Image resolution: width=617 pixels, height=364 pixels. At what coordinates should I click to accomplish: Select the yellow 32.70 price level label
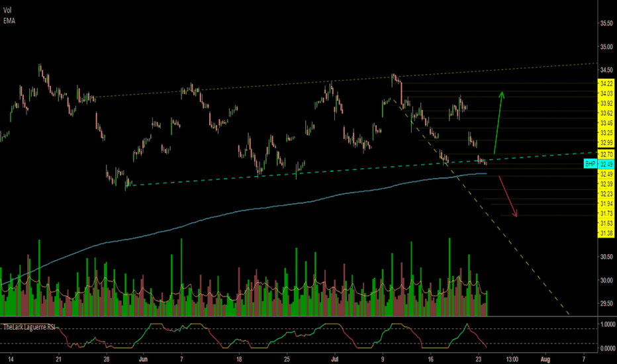click(x=606, y=154)
